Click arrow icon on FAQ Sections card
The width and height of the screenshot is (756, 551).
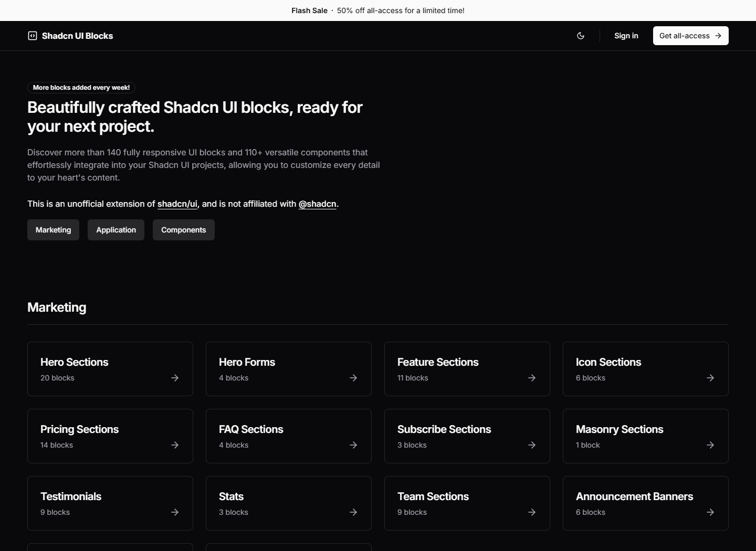coord(353,445)
